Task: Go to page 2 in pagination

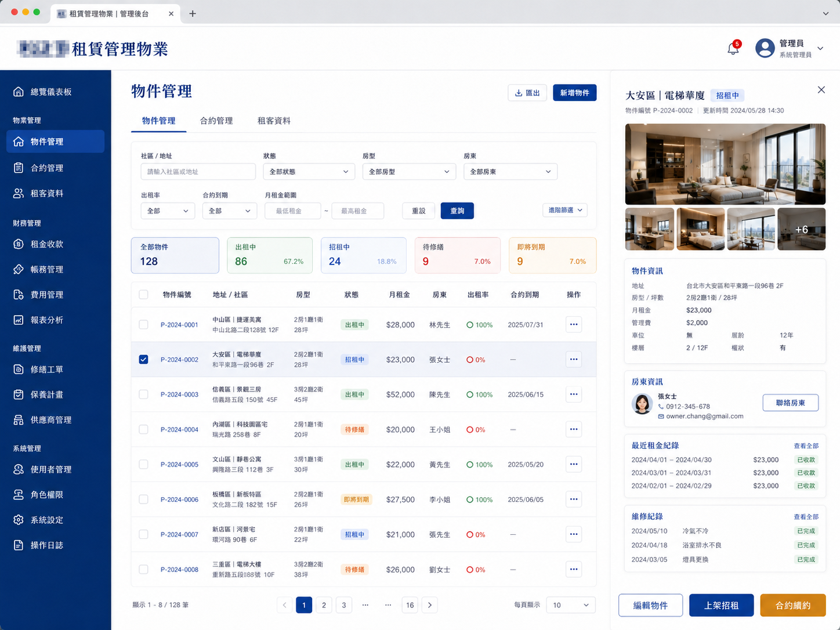Action: tap(324, 605)
